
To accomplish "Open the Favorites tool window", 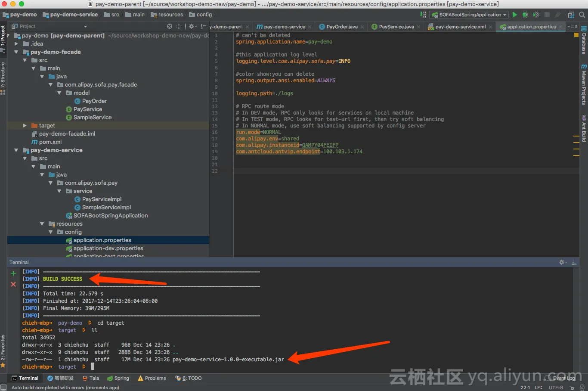I will [x=3, y=351].
